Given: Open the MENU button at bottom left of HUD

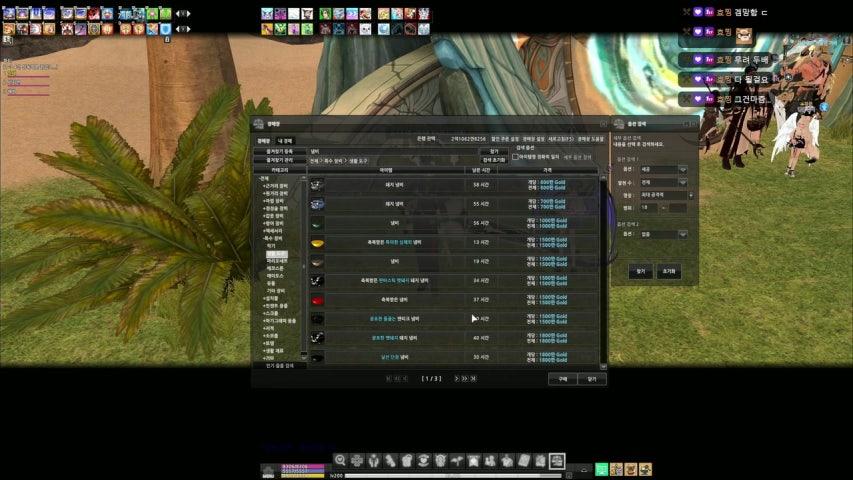Looking at the screenshot, I should 268,472.
